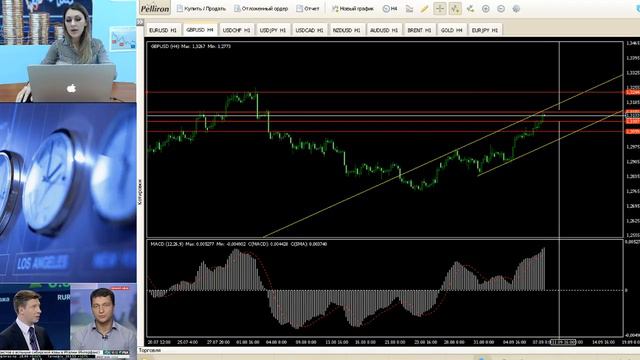Screen dimensions: 640x360
Task: Select the lowest red horizontal level line
Action: (x=384, y=131)
